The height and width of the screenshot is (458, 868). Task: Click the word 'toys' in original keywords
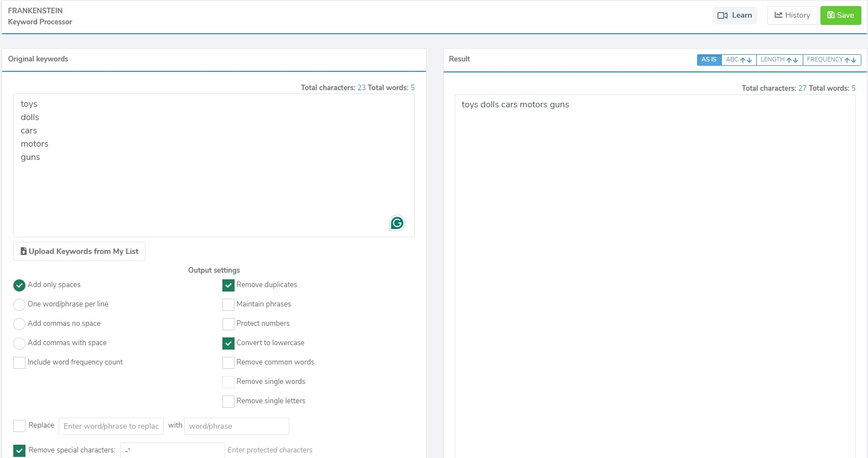[29, 104]
